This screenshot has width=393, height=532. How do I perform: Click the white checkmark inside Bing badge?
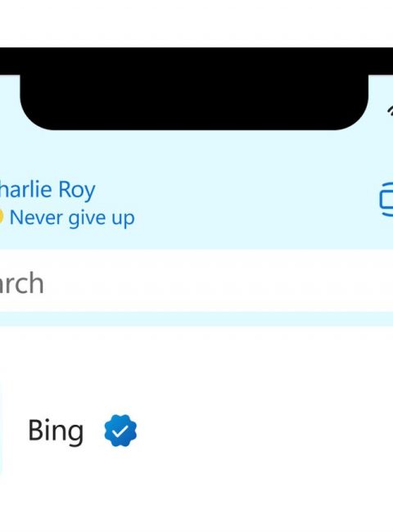coord(120,431)
